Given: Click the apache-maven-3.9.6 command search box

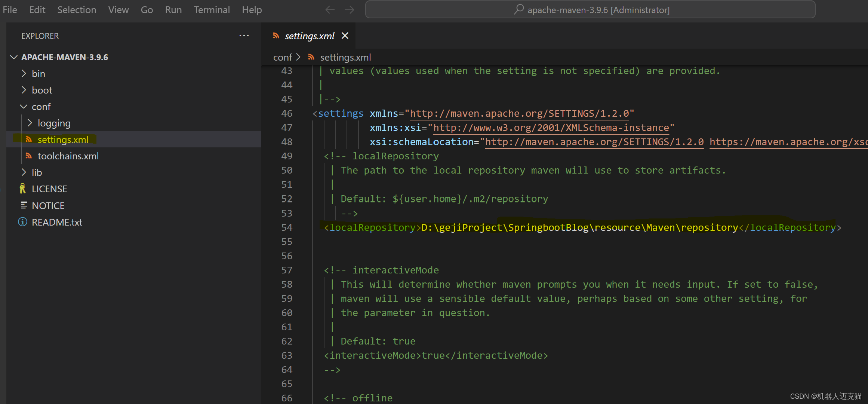Looking at the screenshot, I should (x=590, y=10).
